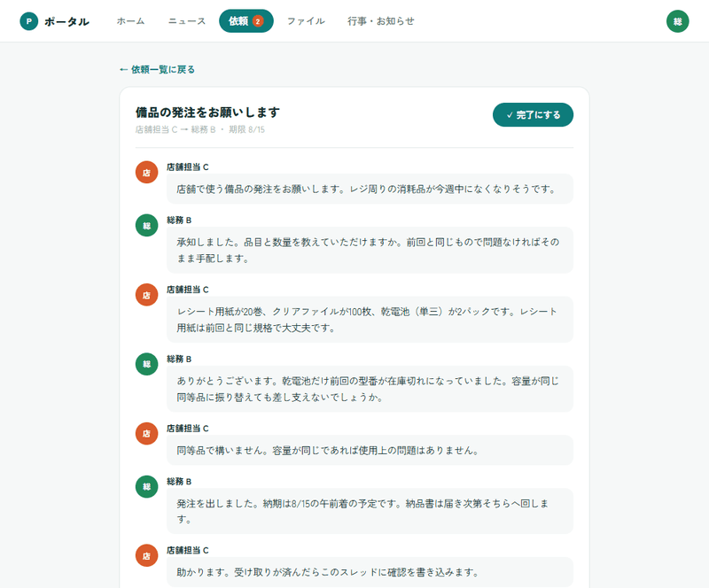Click 総務 B avatar beside 発注を出しました message
This screenshot has width=709, height=588.
pyautogui.click(x=146, y=486)
